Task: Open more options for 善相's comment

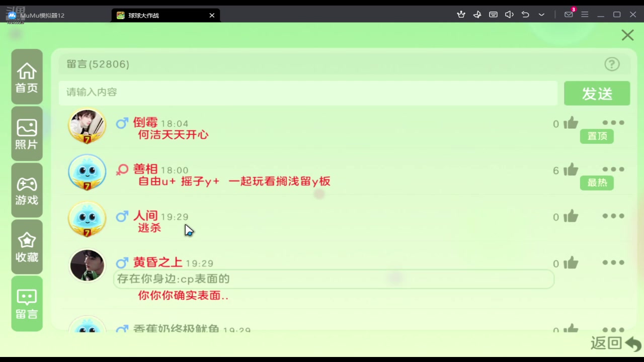Action: pyautogui.click(x=613, y=169)
